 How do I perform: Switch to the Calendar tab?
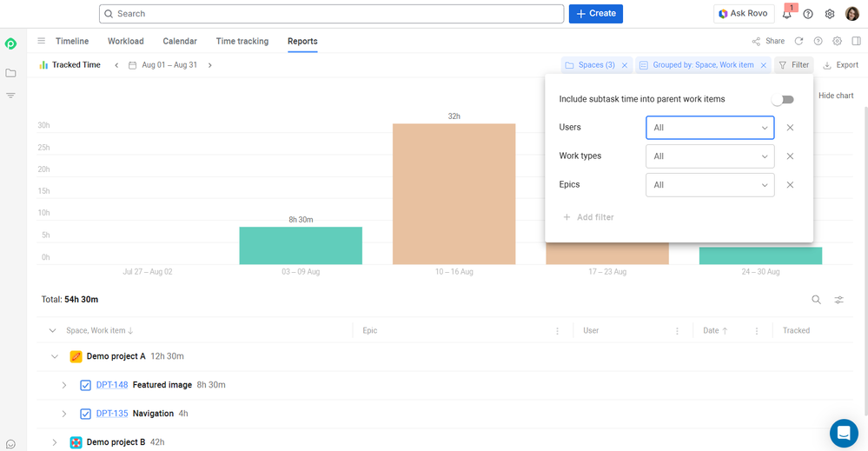[x=180, y=41]
